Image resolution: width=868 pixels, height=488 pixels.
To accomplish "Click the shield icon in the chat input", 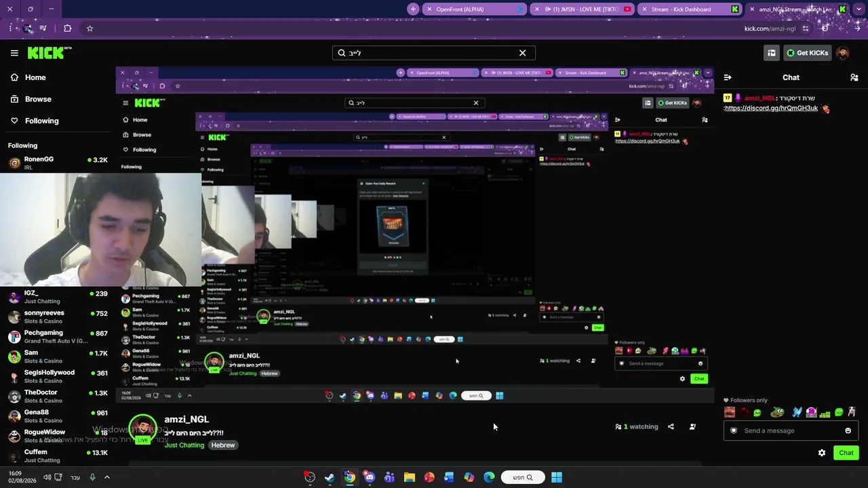I will [733, 430].
